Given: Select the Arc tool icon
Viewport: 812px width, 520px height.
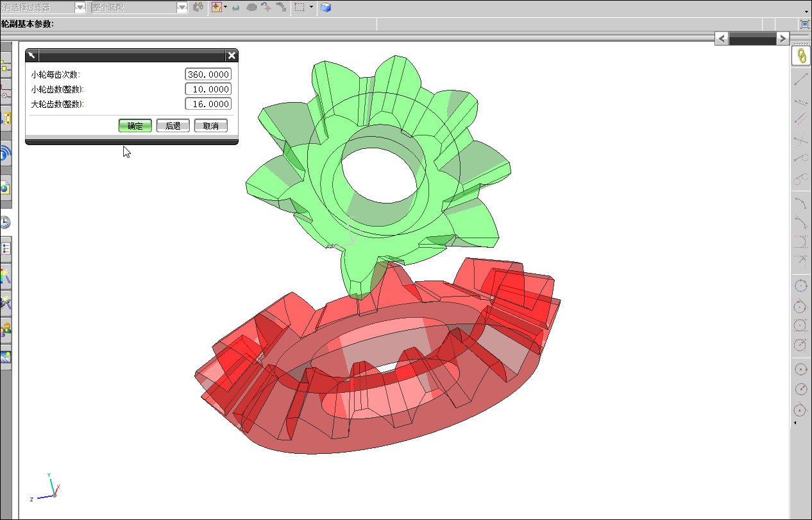Looking at the screenshot, I should point(800,202).
